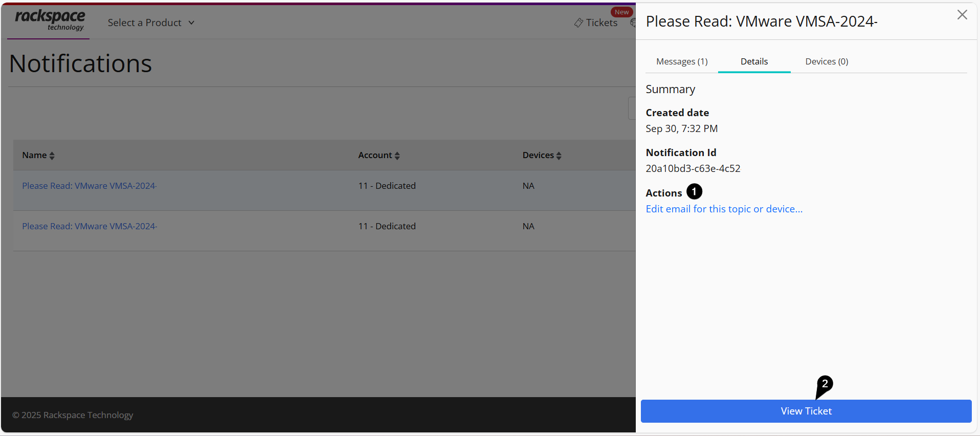Click the step 1 marker beside Actions
This screenshot has width=980, height=436.
coord(694,191)
